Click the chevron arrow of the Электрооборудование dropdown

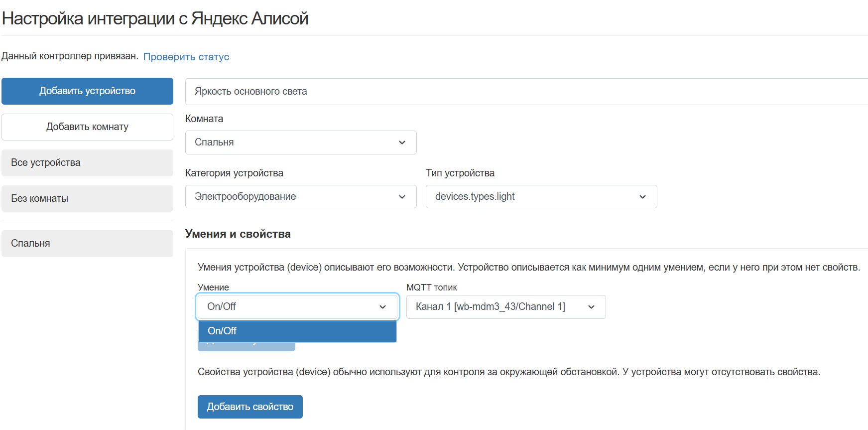402,197
